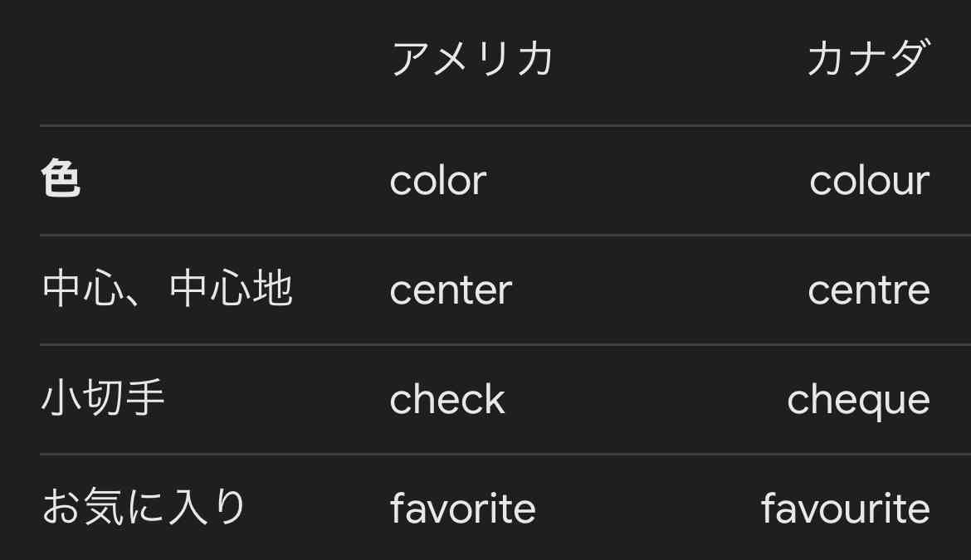
Task: Click the word favorite
Action: click(462, 508)
